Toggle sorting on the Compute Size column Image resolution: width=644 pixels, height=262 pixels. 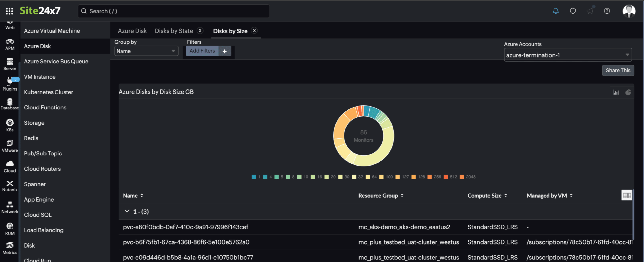click(x=506, y=195)
